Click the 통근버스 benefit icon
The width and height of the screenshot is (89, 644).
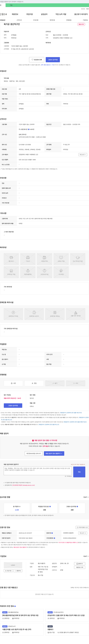(11, 259)
